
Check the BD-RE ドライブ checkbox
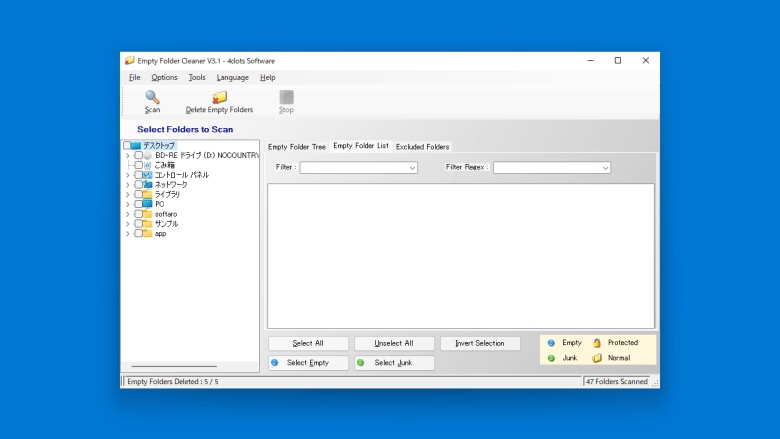click(138, 155)
